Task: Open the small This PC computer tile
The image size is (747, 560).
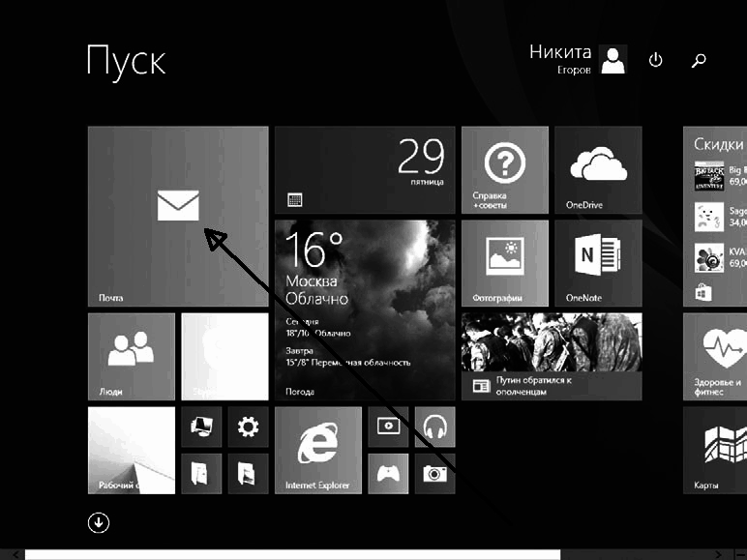Action: tap(201, 427)
